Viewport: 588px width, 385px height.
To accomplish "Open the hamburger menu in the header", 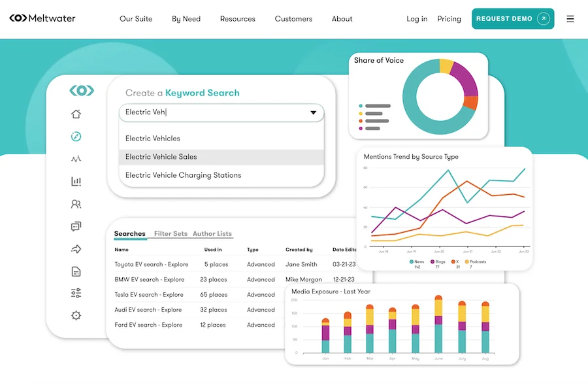I will [570, 19].
